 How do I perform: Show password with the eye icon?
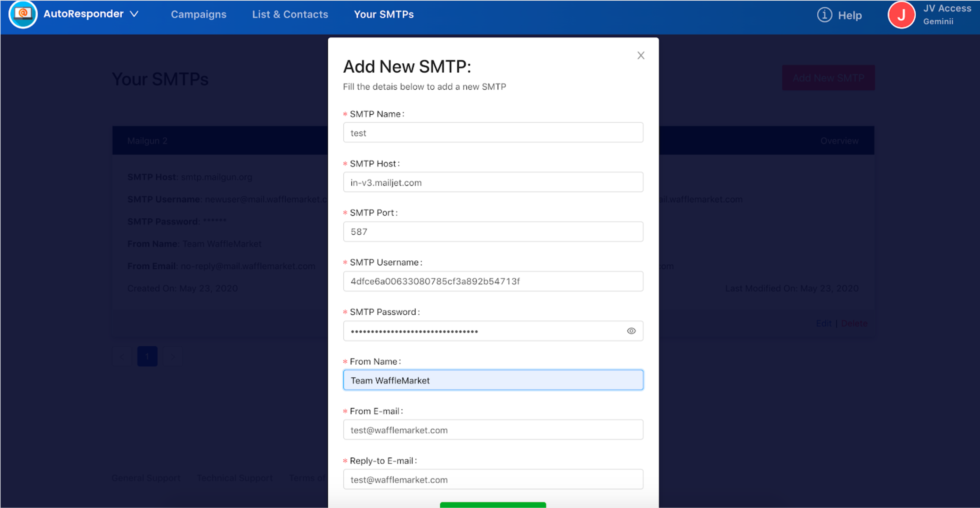631,331
